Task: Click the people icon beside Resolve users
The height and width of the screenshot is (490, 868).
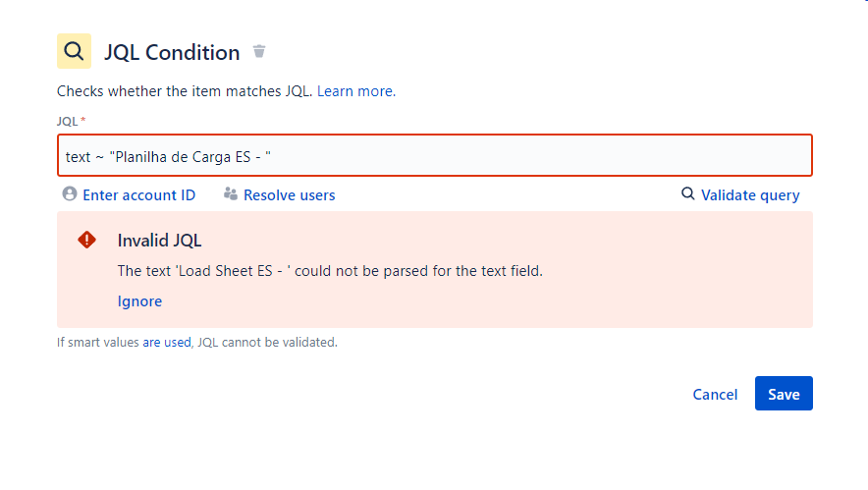Action: click(231, 193)
